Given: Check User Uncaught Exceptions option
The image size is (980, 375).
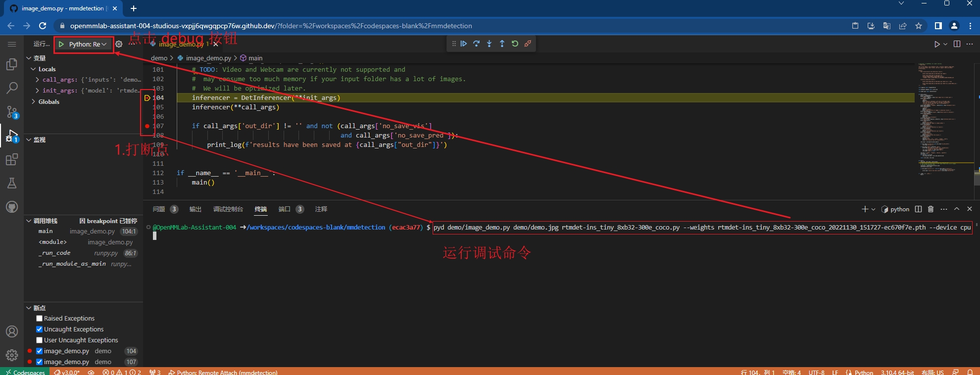Looking at the screenshot, I should (x=40, y=340).
